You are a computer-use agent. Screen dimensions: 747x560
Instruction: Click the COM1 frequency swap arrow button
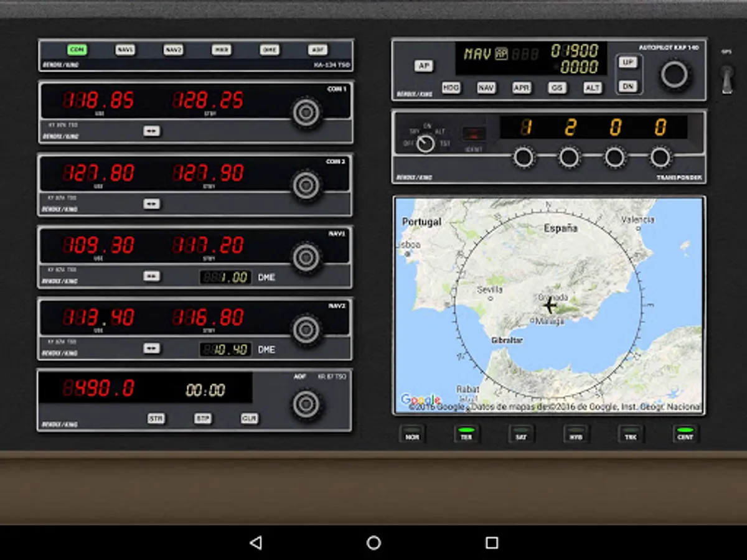click(151, 131)
